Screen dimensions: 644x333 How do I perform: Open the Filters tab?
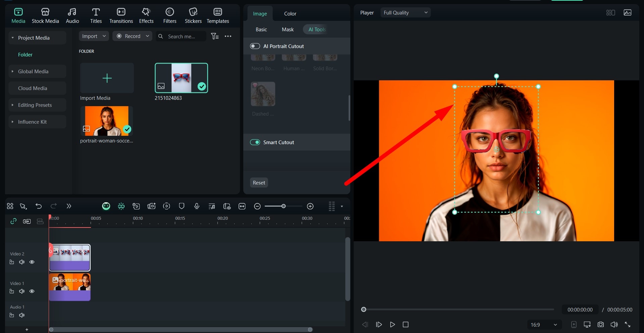coord(170,16)
